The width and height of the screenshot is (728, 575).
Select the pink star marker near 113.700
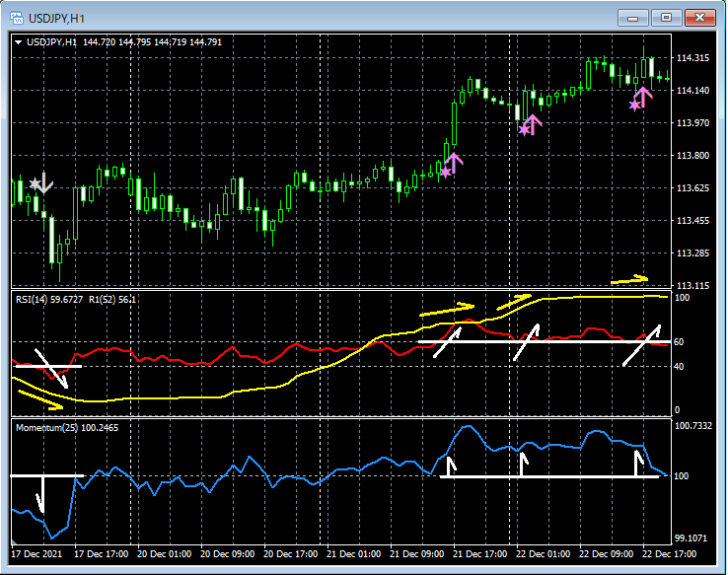(x=445, y=173)
